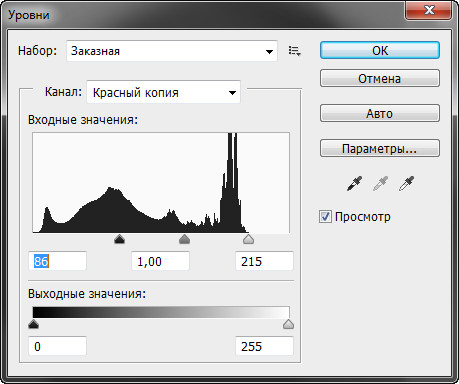The width and height of the screenshot is (459, 384).
Task: Open the Параметры options button
Action: pyautogui.click(x=380, y=148)
